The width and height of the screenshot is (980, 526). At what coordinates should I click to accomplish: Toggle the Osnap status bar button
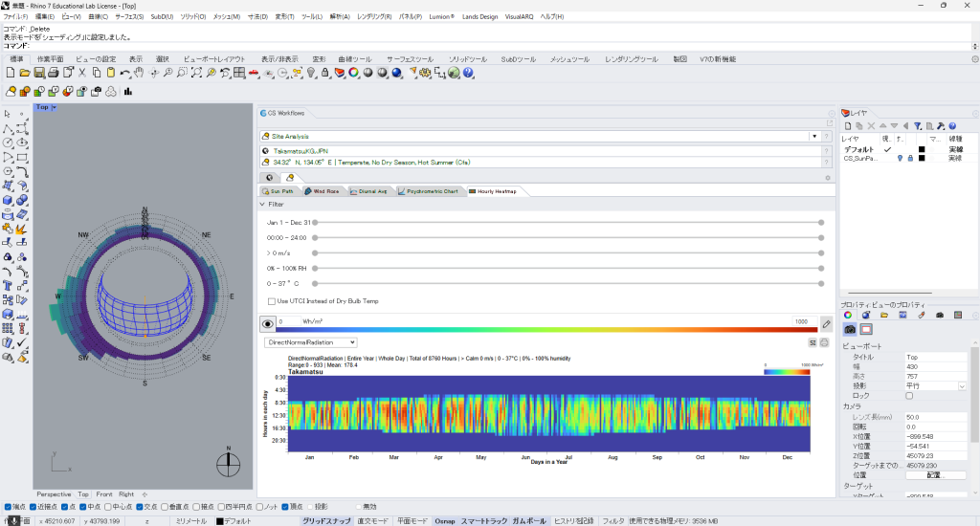[444, 521]
